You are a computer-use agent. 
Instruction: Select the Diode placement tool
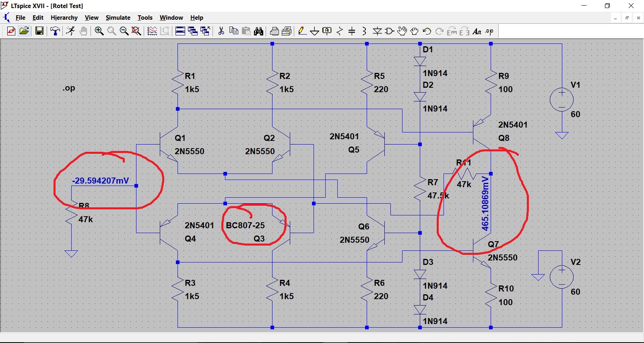pyautogui.click(x=377, y=31)
